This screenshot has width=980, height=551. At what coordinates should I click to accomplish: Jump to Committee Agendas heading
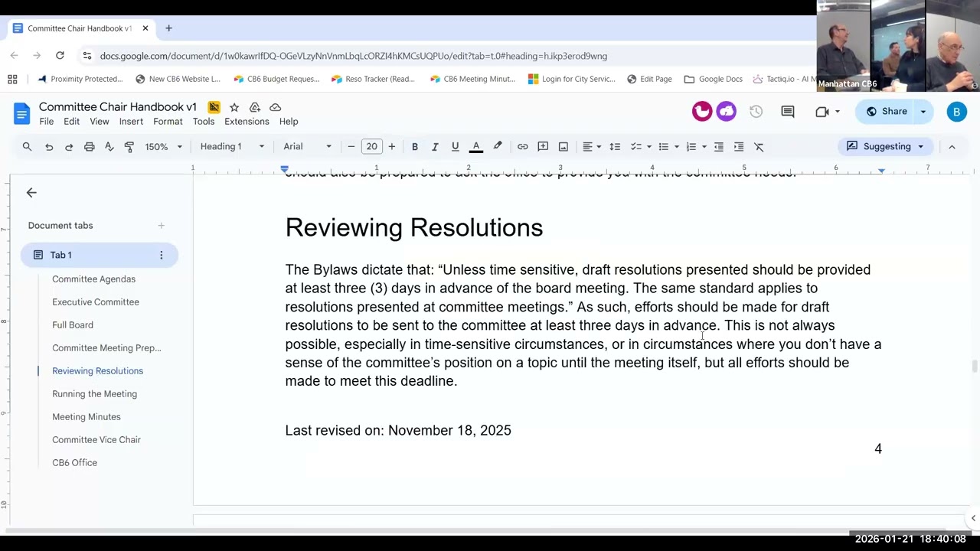(93, 279)
